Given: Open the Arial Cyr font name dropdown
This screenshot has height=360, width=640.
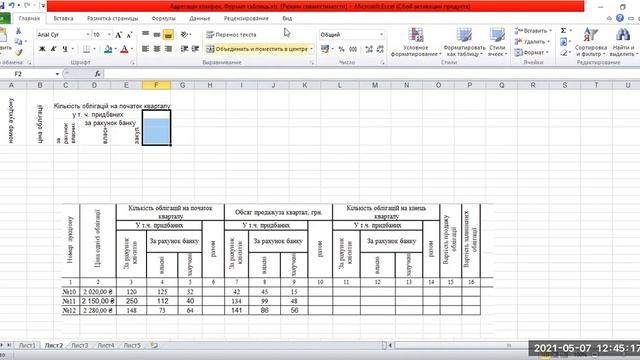Looking at the screenshot, I should [88, 35].
